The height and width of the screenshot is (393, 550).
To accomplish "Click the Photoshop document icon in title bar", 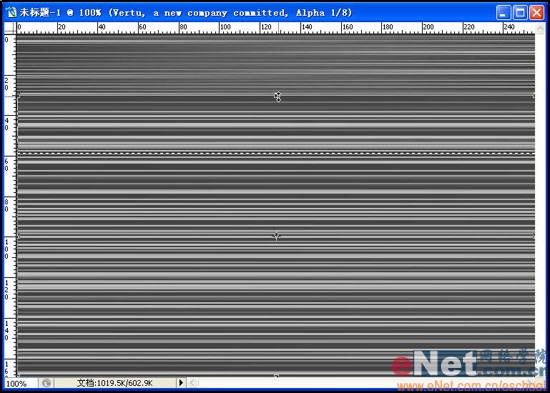I will [11, 13].
